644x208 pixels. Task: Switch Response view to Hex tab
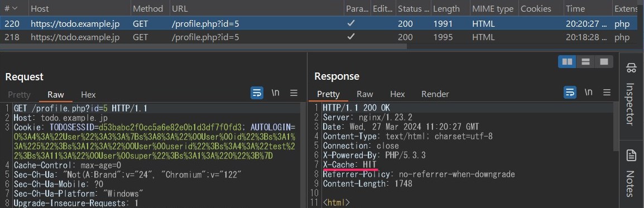click(x=397, y=94)
